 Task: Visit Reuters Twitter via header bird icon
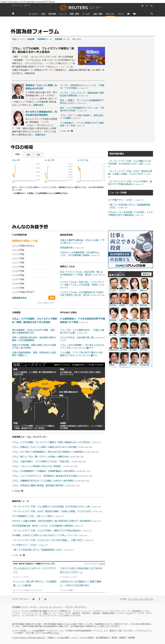(142, 6)
